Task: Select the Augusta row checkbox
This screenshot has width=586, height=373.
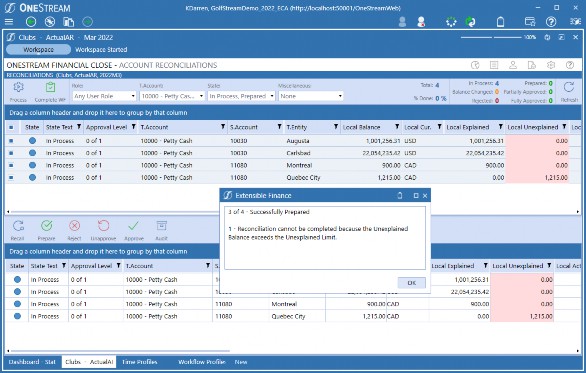Action: pos(11,141)
